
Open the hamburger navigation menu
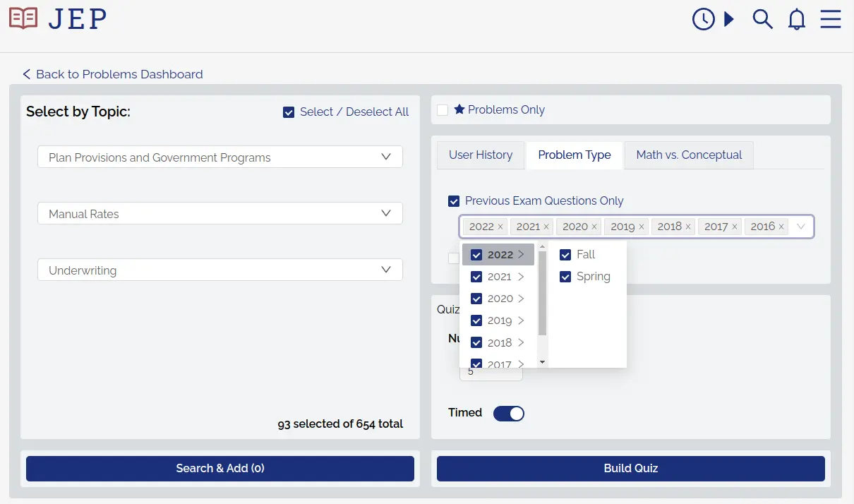[x=831, y=19]
